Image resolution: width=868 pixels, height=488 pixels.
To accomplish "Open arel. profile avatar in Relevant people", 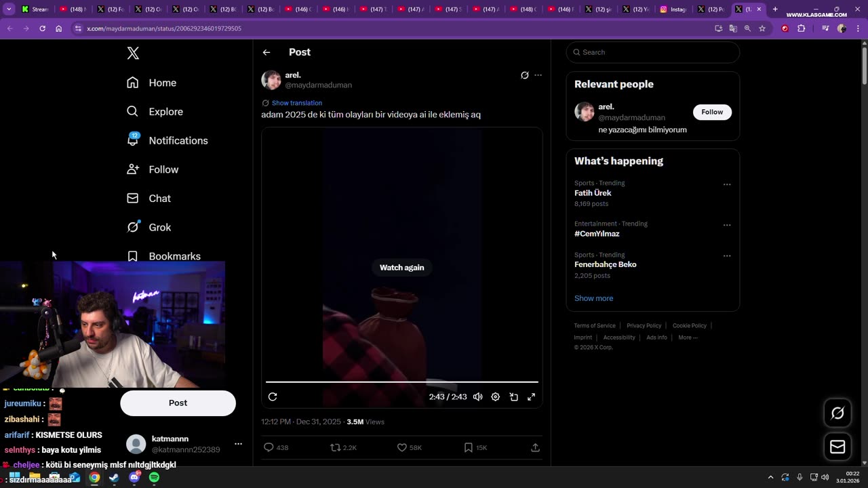I will pyautogui.click(x=585, y=112).
